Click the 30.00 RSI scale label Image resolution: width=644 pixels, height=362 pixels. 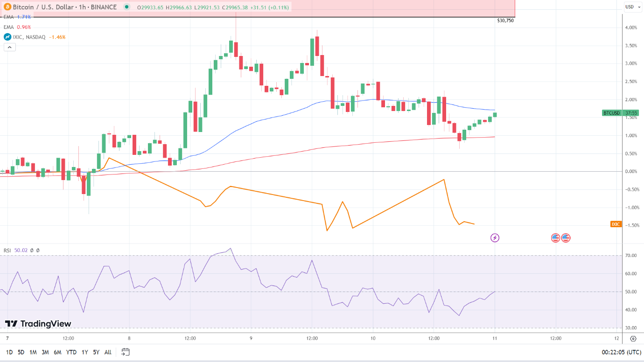(x=632, y=328)
